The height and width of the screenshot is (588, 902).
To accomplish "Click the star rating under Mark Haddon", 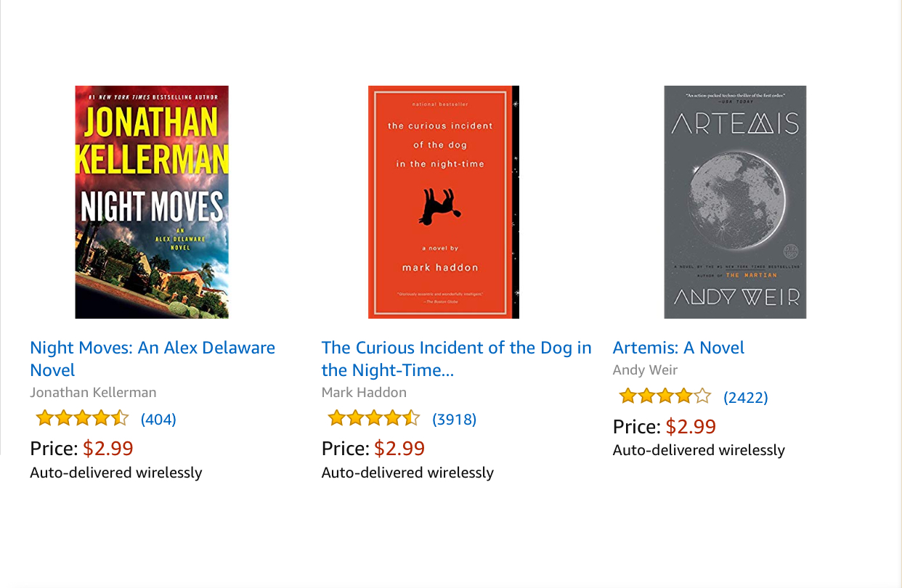I will 373,418.
